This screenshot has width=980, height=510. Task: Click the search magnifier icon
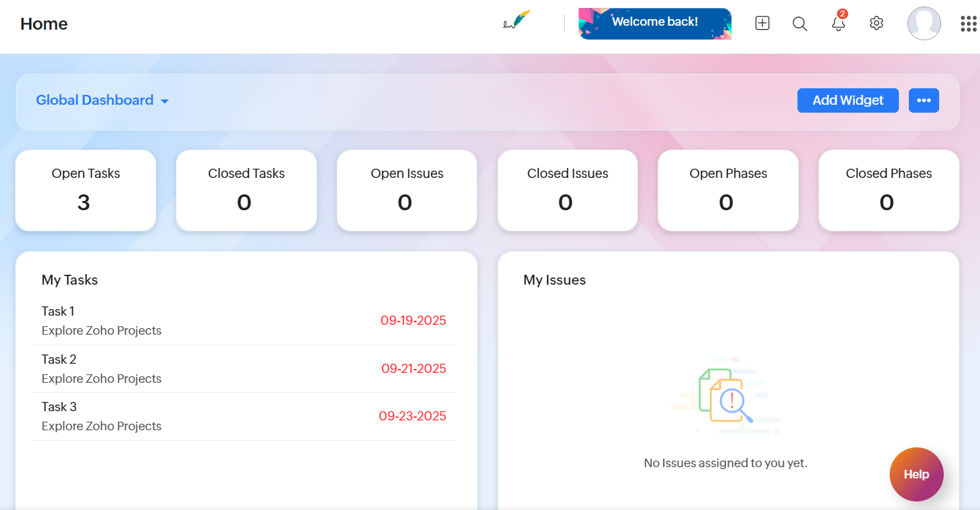(x=799, y=23)
